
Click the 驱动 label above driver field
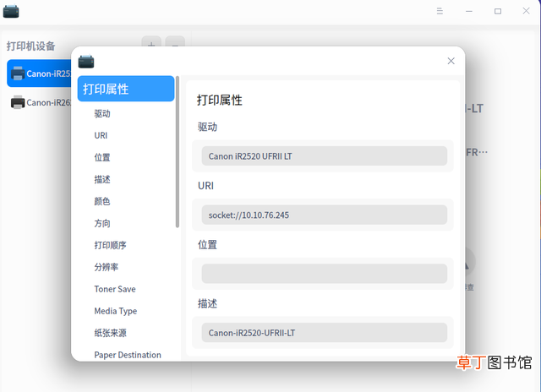point(207,128)
